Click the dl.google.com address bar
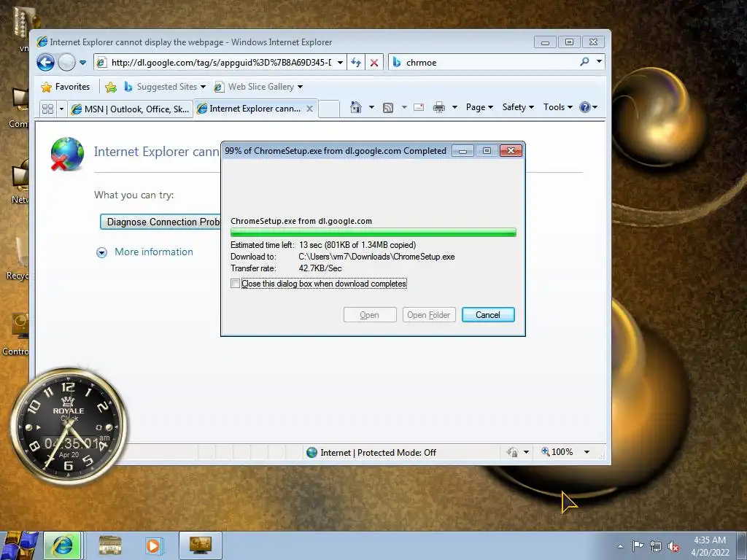The height and width of the screenshot is (560, 747). [x=220, y=63]
